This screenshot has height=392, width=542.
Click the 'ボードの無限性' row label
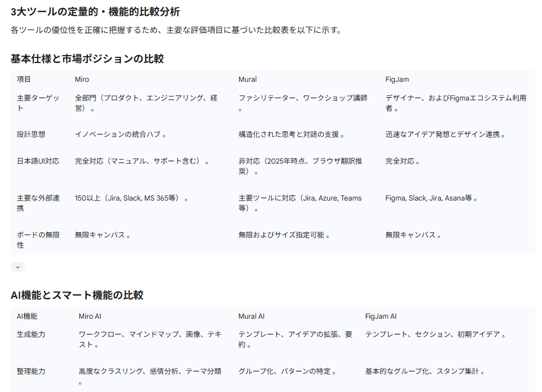click(x=38, y=240)
